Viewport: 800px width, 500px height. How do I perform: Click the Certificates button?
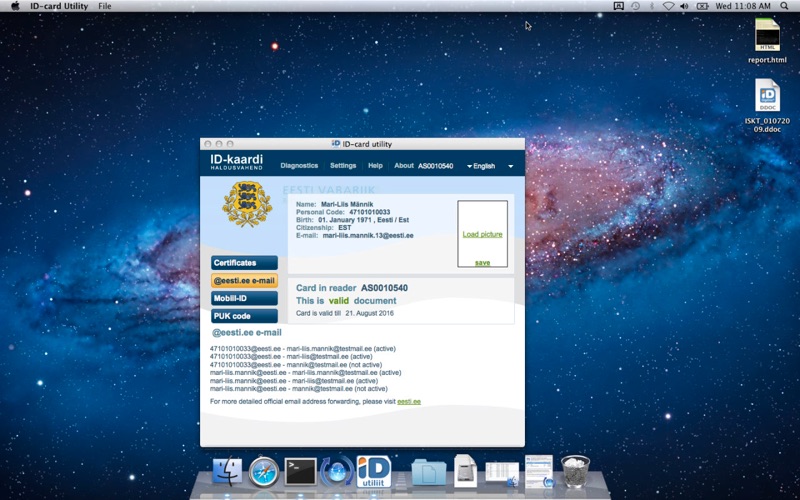(x=244, y=263)
